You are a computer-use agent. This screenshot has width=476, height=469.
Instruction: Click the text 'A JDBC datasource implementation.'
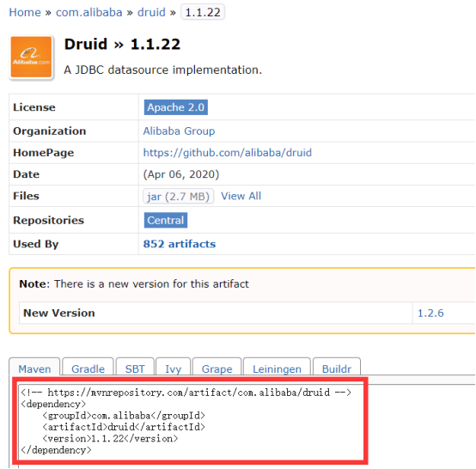(162, 70)
